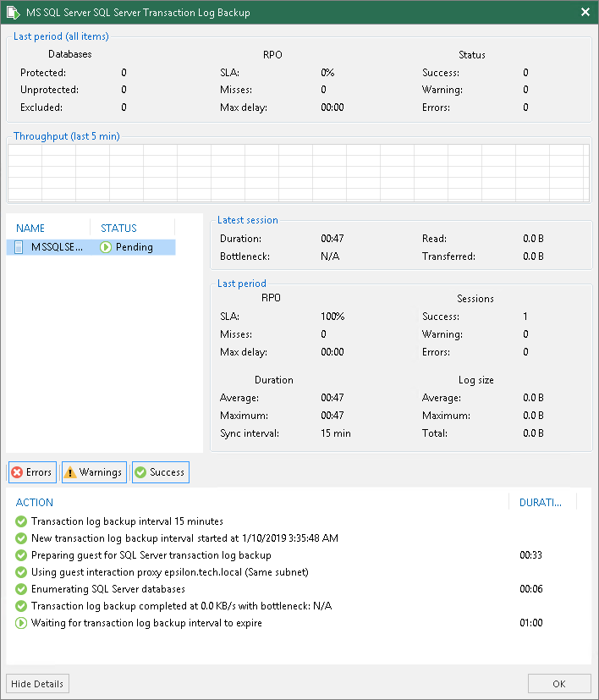Click the 100% SLA value in Last period
Viewport: 599px width, 700px height.
332,316
